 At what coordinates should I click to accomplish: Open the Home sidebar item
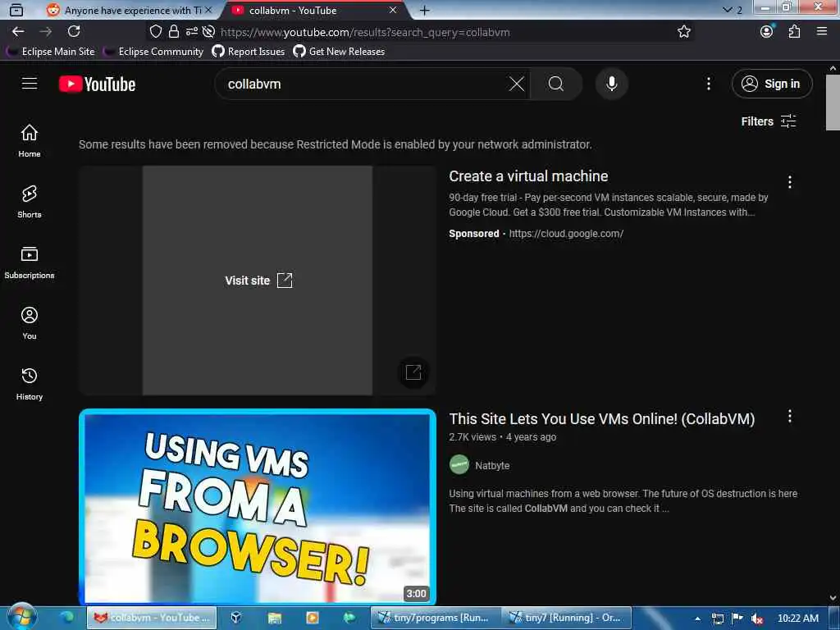[x=30, y=140]
